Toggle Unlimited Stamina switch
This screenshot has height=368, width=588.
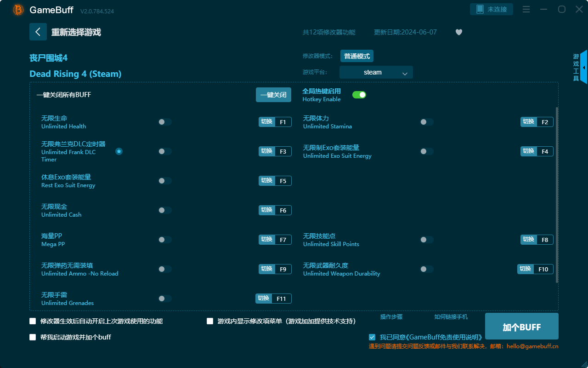click(x=427, y=122)
